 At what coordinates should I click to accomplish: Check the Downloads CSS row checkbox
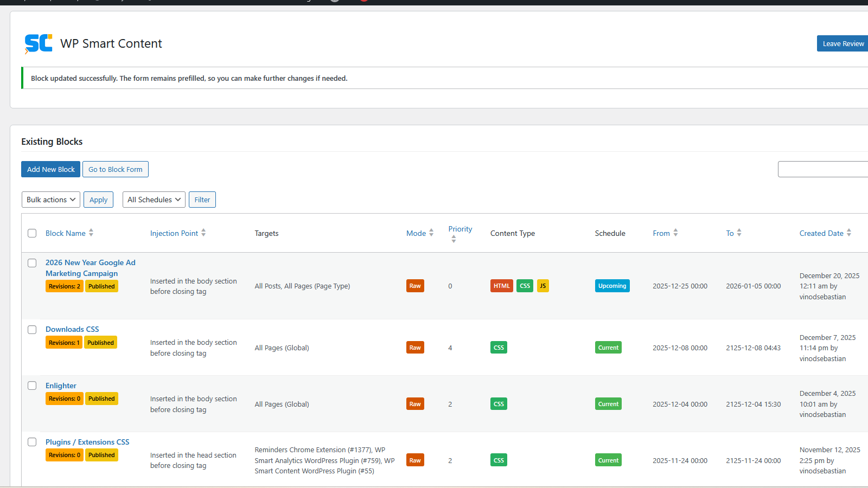point(32,330)
